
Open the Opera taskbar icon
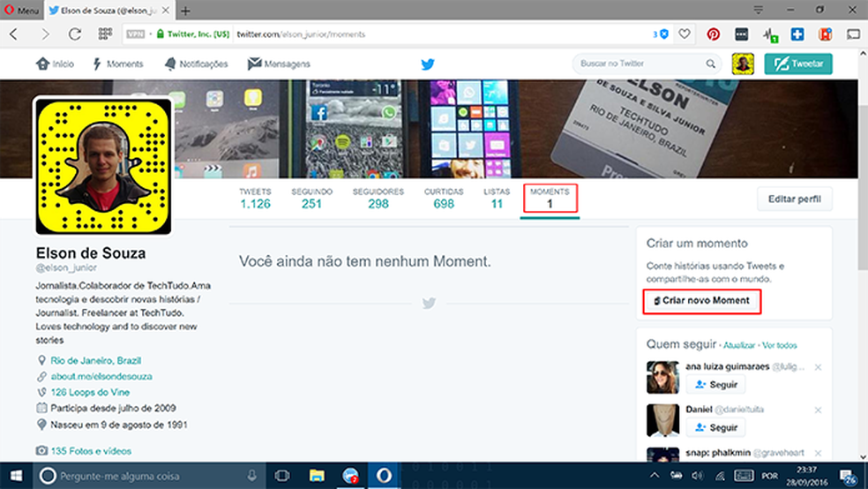click(x=385, y=476)
